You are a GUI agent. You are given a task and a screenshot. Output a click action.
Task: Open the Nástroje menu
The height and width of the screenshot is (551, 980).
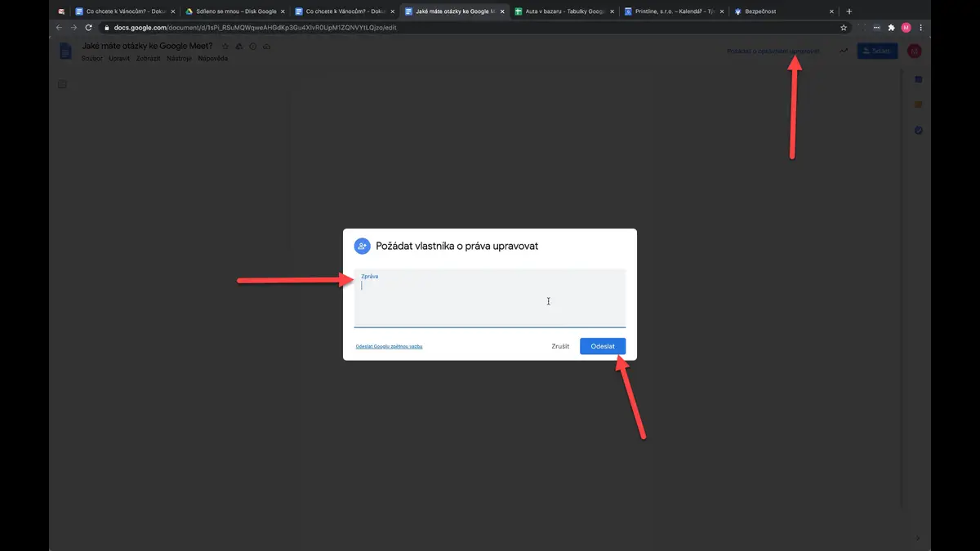(x=179, y=59)
